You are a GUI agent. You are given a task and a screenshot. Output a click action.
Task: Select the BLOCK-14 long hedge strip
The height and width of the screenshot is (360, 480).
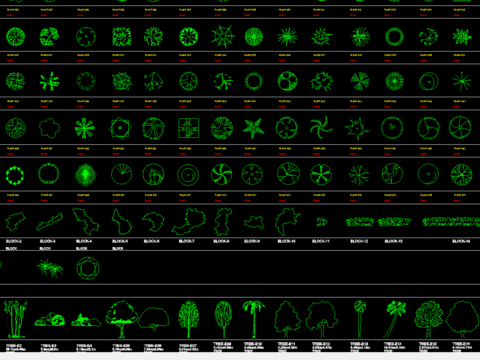coord(451,222)
